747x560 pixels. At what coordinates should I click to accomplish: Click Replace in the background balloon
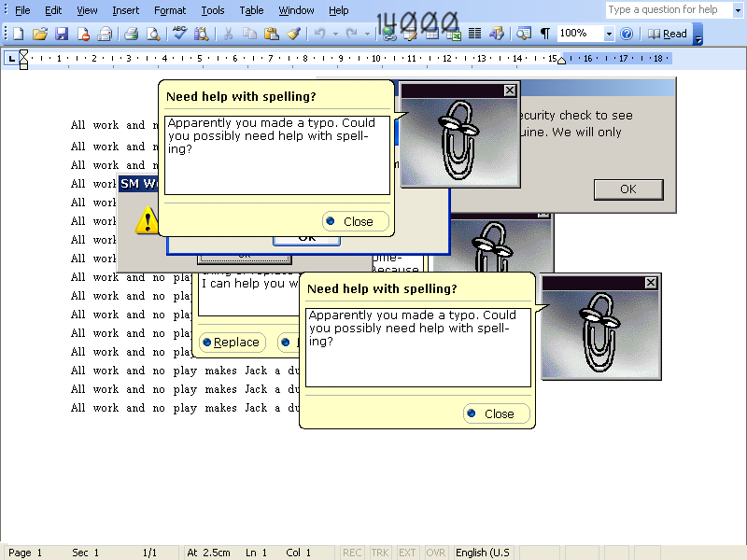tap(232, 343)
